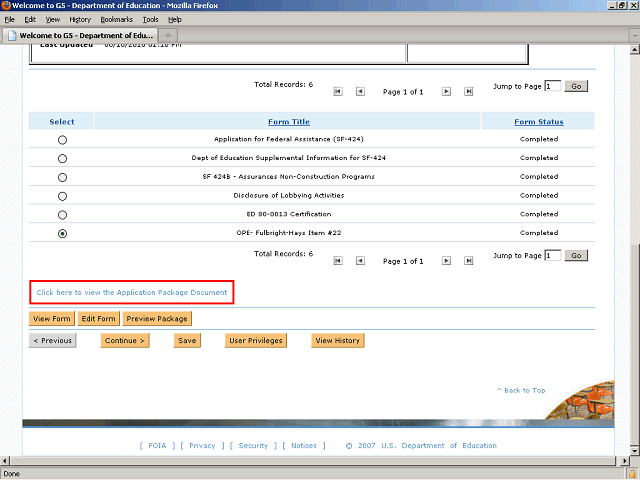Open the Tools menu

(150, 20)
